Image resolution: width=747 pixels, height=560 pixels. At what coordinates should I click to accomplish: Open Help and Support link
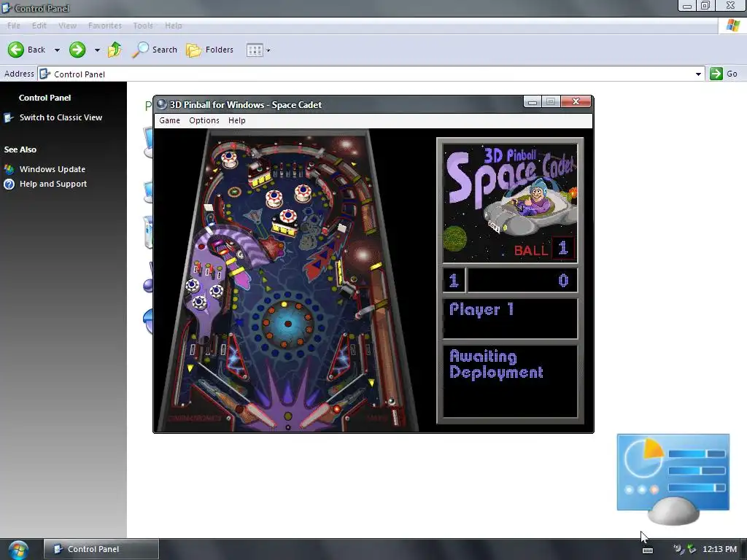[53, 184]
